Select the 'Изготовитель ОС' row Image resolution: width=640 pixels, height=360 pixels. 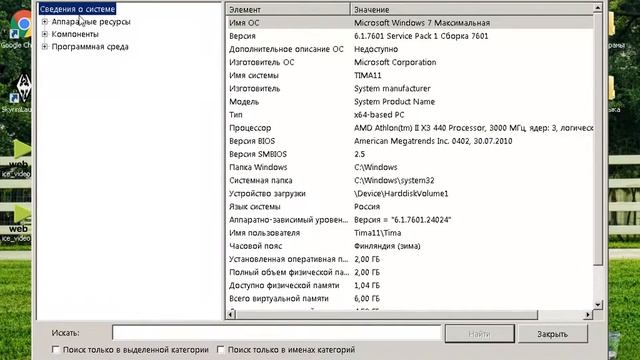pos(410,62)
